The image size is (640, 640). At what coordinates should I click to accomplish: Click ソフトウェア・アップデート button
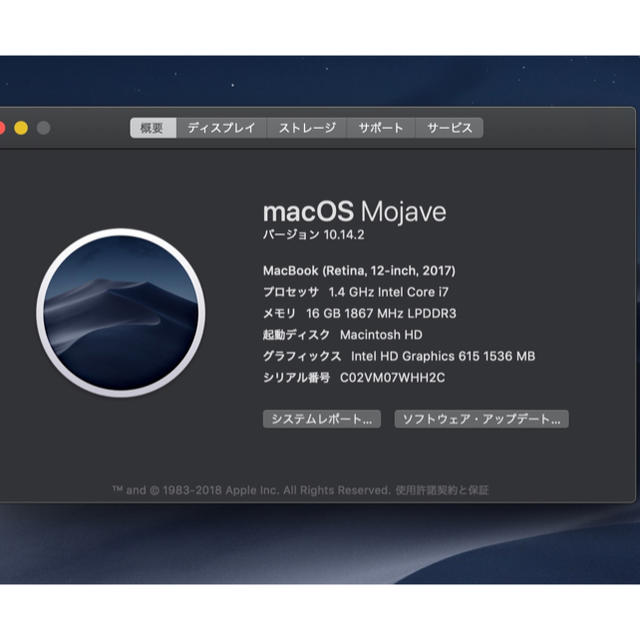click(x=482, y=419)
